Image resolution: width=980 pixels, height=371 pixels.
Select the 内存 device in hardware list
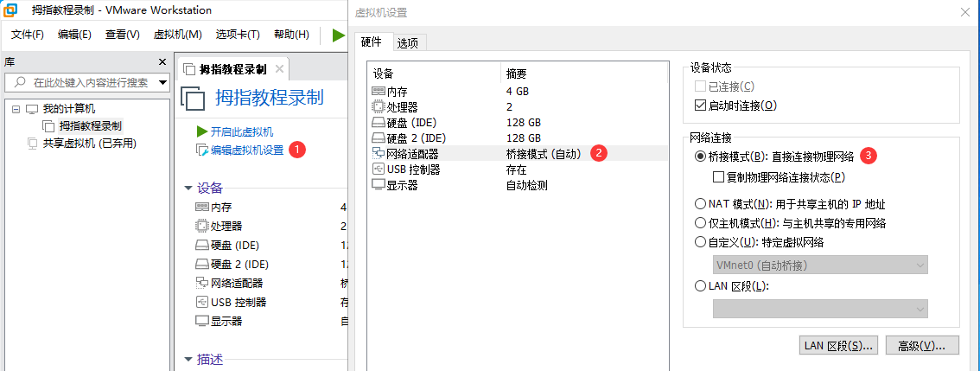(397, 91)
